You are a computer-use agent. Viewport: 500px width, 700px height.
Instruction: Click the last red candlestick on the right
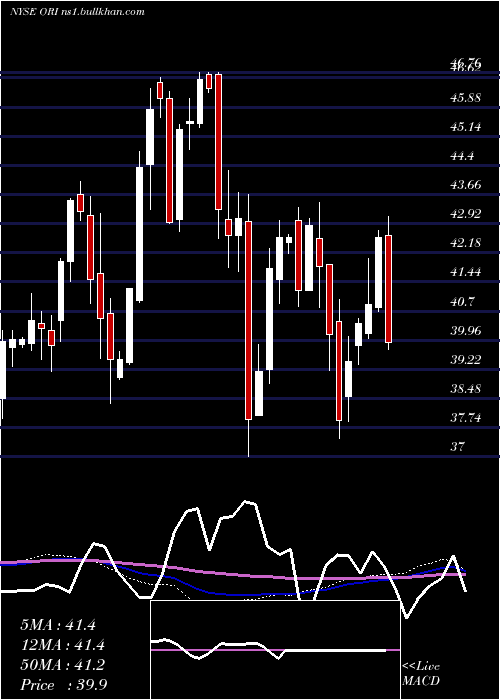[388, 289]
